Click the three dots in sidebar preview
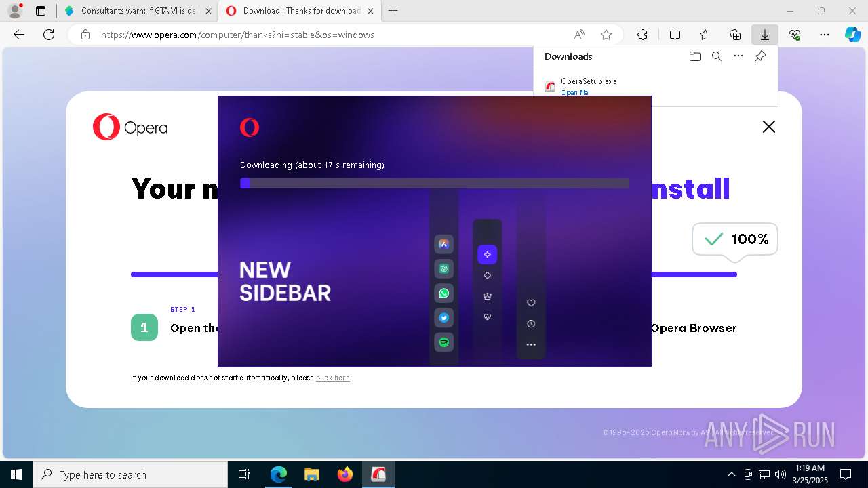The height and width of the screenshot is (488, 868). point(531,344)
